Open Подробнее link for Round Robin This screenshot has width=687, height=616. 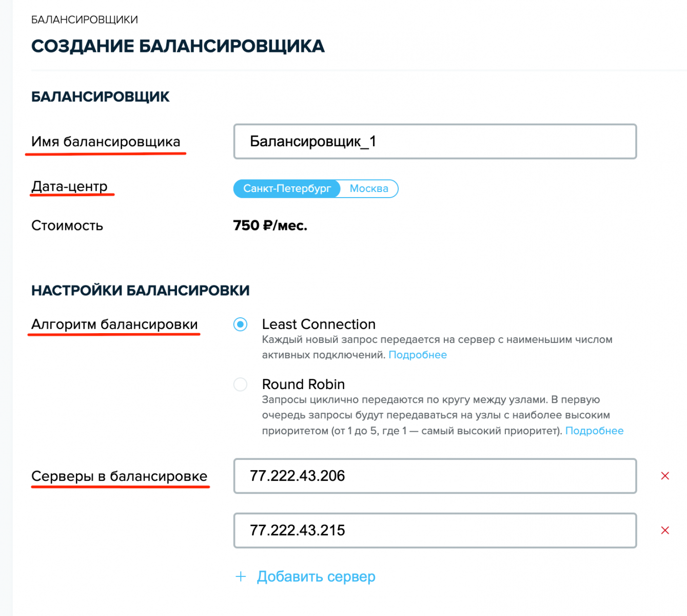(x=594, y=431)
